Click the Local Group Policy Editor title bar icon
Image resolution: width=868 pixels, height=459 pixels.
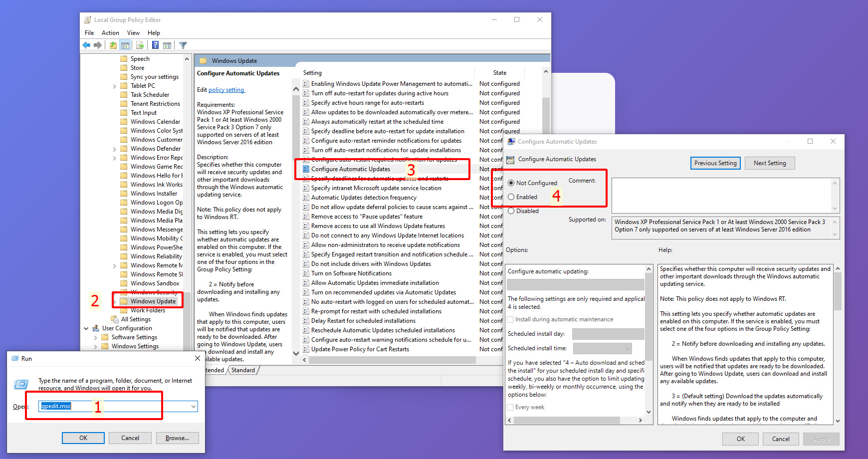pos(88,20)
